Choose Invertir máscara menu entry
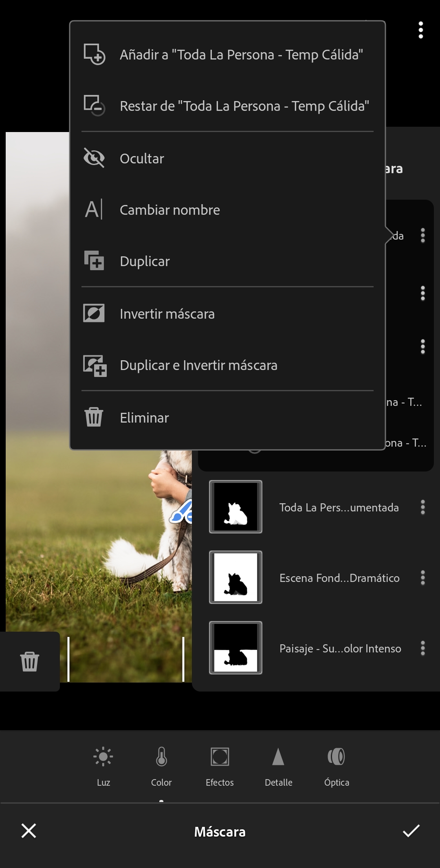Image resolution: width=440 pixels, height=868 pixels. pyautogui.click(x=227, y=314)
